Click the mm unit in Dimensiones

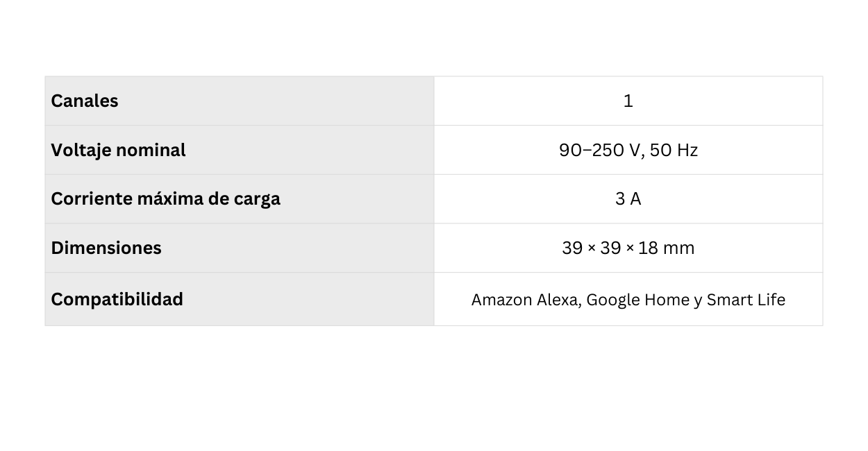(678, 248)
